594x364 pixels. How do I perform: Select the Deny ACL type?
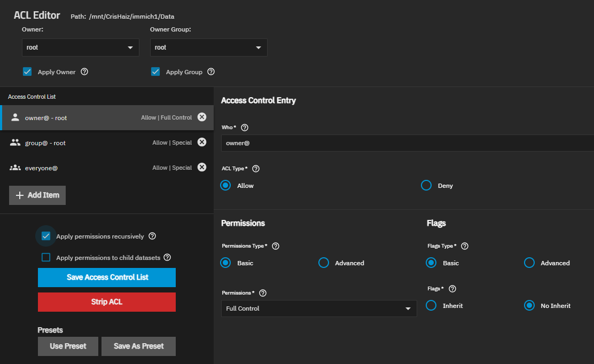click(x=426, y=186)
